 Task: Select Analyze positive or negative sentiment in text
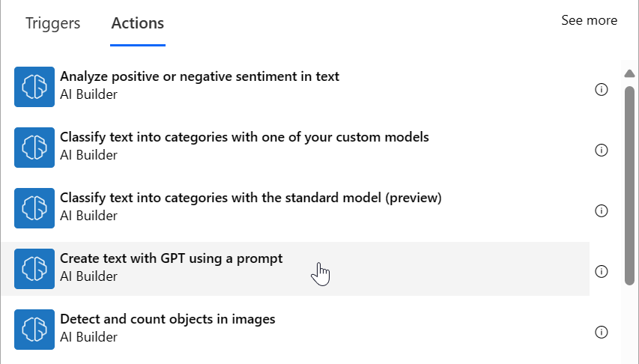coord(199,76)
